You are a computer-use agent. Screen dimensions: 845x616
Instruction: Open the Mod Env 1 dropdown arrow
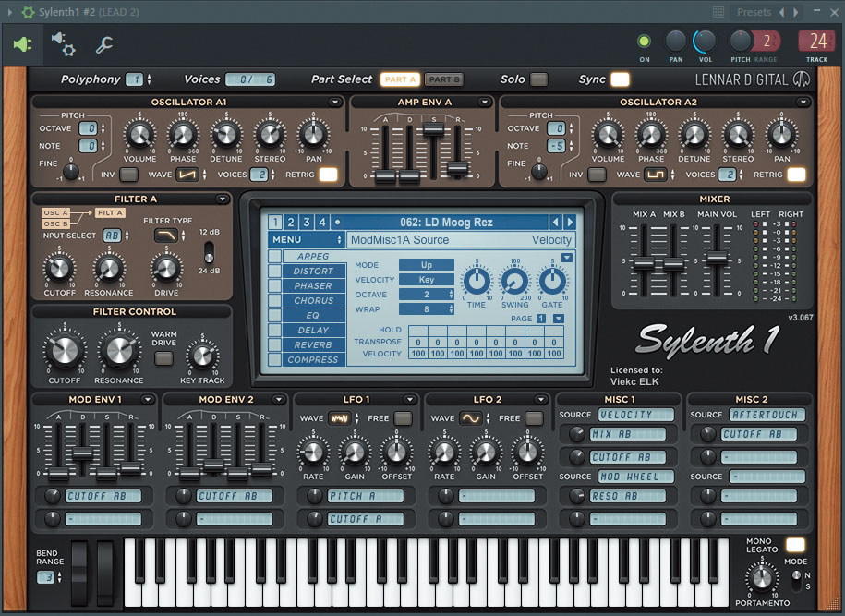[x=147, y=399]
